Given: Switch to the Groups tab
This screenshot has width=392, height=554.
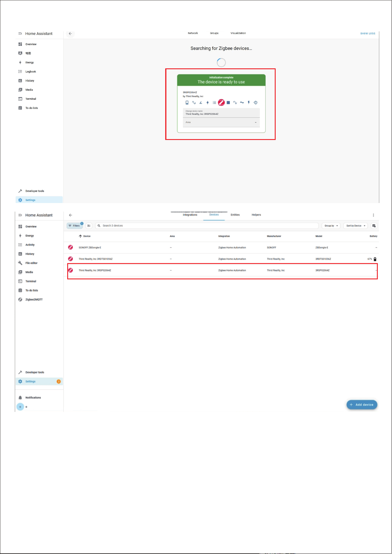Looking at the screenshot, I should [x=214, y=33].
